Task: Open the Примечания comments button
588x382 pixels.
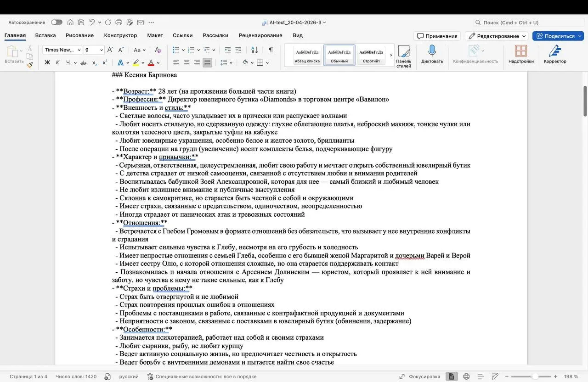Action: tap(437, 36)
